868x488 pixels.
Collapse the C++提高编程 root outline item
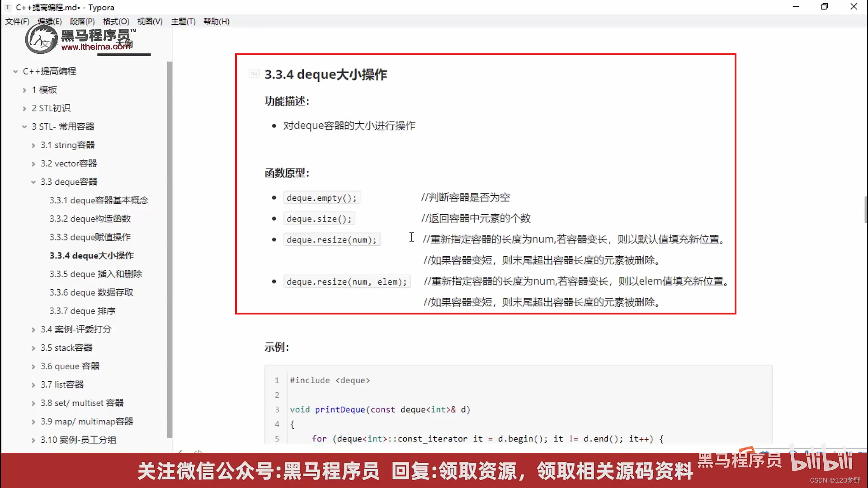[15, 71]
